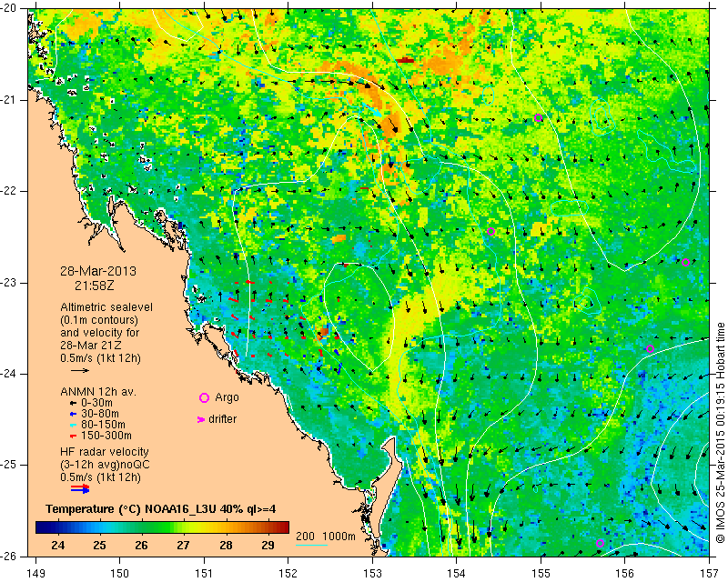Click the 'Argo' legend label text
Image resolution: width=728 pixels, height=582 pixels.
coord(227,397)
